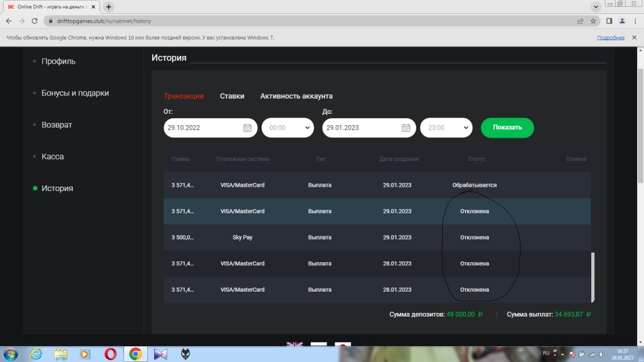Click the Дата создания column header

point(399,159)
